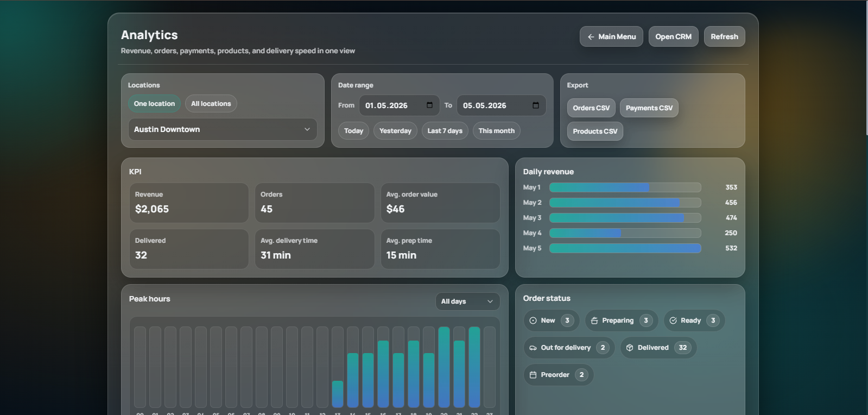
Task: Select the Ready order status chip
Action: 694,320
